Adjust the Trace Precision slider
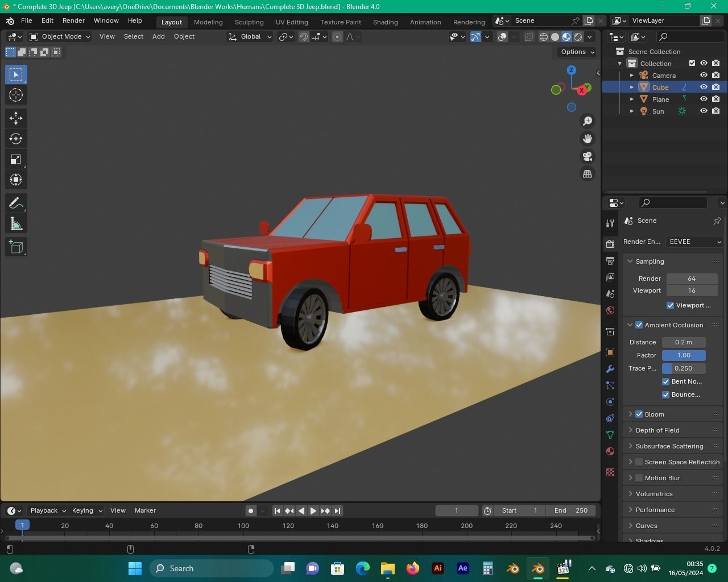728x582 pixels. pos(684,368)
